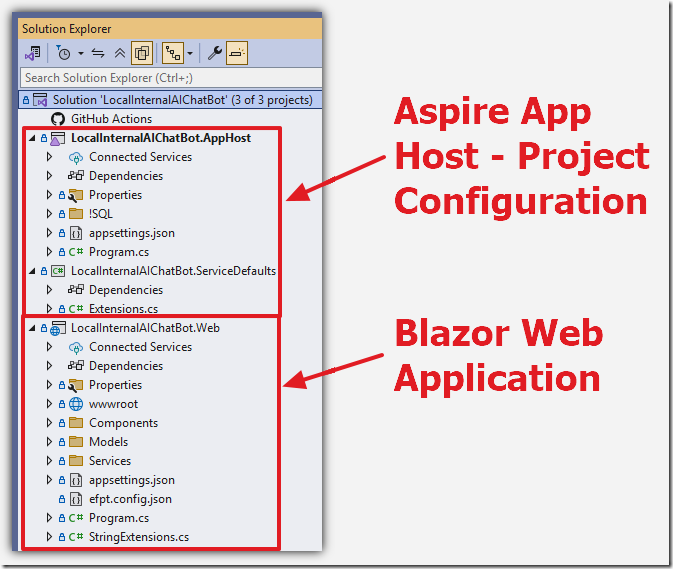The width and height of the screenshot is (673, 569).
Task: Click AppHost Program.cs C# icon
Action: 76,252
